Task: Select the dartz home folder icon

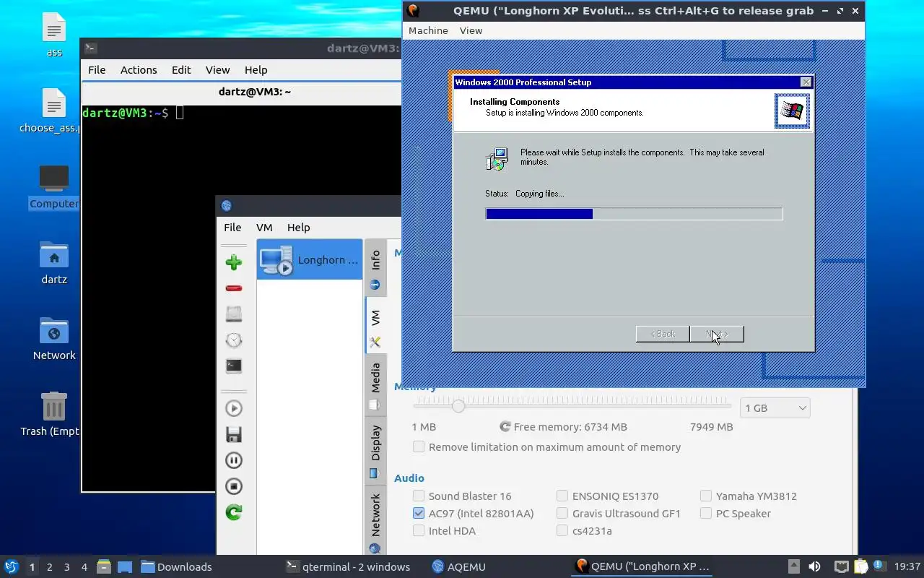Action: [54, 262]
